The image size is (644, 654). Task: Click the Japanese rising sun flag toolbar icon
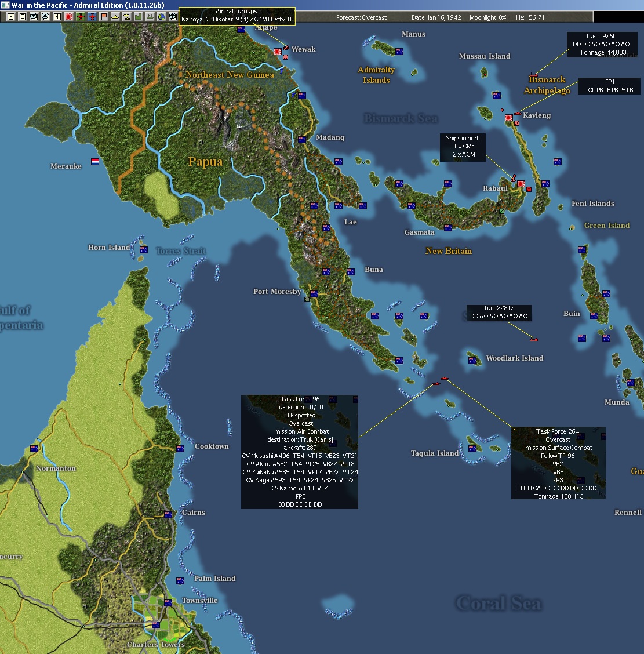(x=69, y=17)
